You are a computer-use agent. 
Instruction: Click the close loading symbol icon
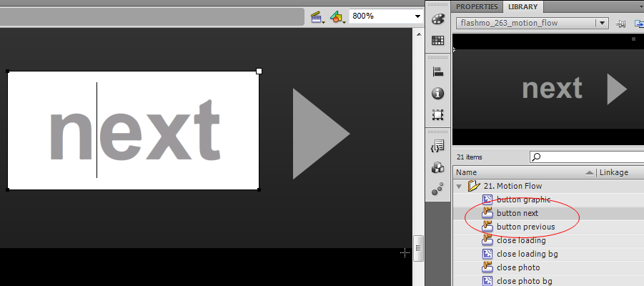pos(487,240)
